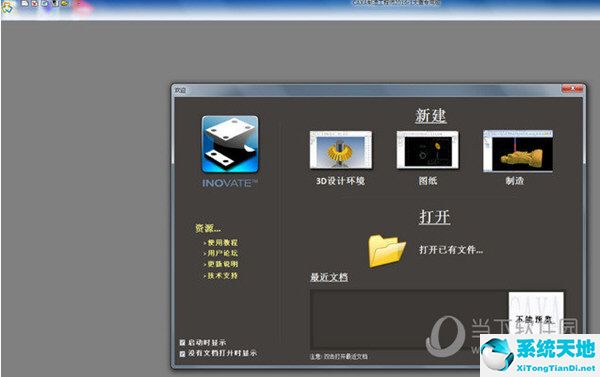Create a new 图纸 drawing
This screenshot has height=377, width=600.
pyautogui.click(x=427, y=150)
